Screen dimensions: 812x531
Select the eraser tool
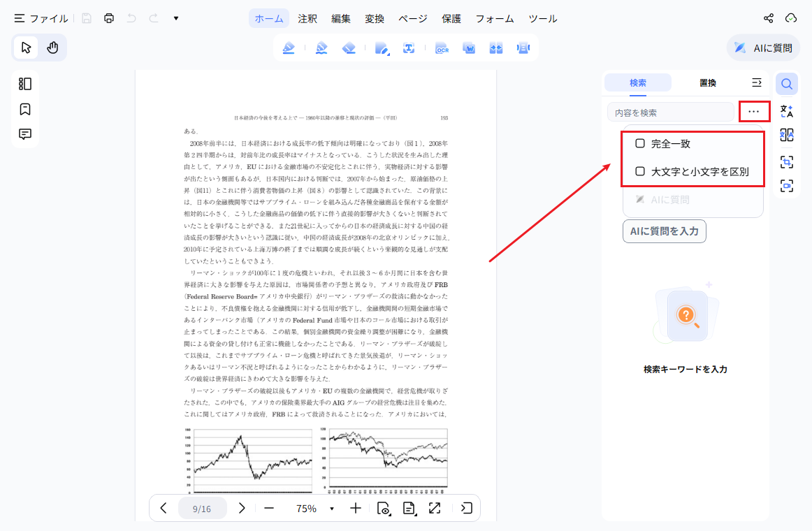[349, 48]
